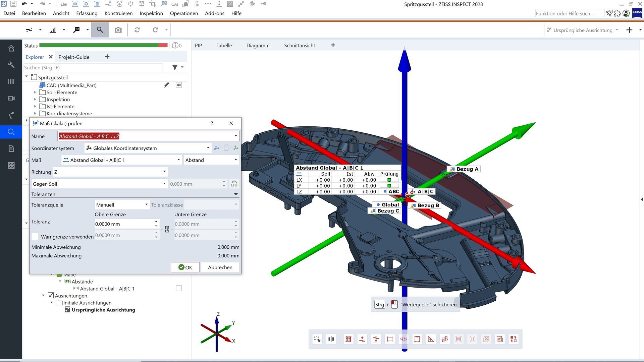Click the Abbrechen button
Viewport: 644px width, 362px height.
(x=220, y=267)
